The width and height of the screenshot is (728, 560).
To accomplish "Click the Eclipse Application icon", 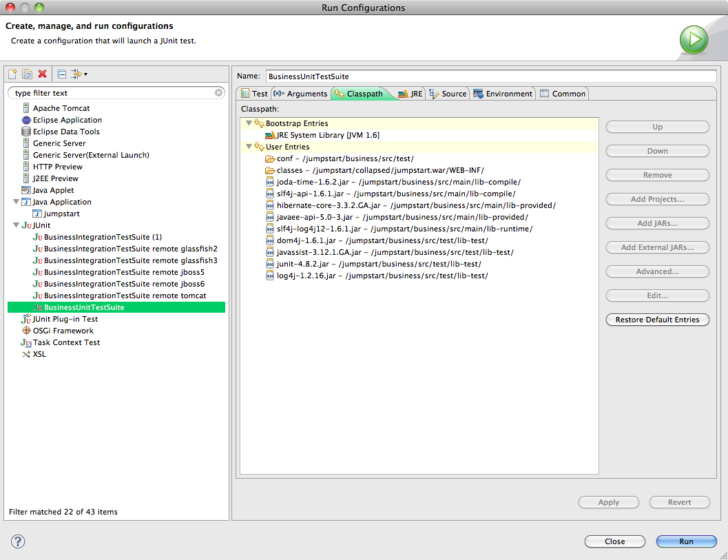I will [x=26, y=120].
